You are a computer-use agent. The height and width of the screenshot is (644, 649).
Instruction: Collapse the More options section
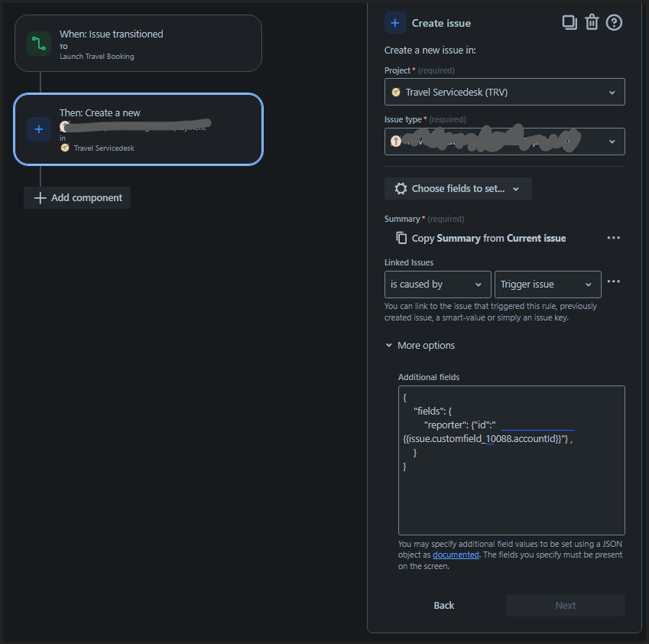(x=420, y=345)
